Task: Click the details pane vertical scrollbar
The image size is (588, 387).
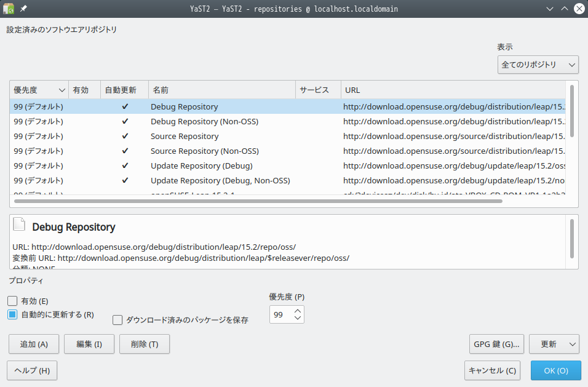Action: tap(572, 239)
